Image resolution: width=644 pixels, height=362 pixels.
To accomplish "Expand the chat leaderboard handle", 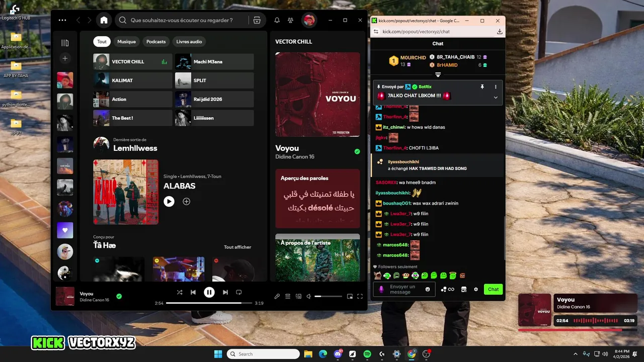I will click(438, 75).
